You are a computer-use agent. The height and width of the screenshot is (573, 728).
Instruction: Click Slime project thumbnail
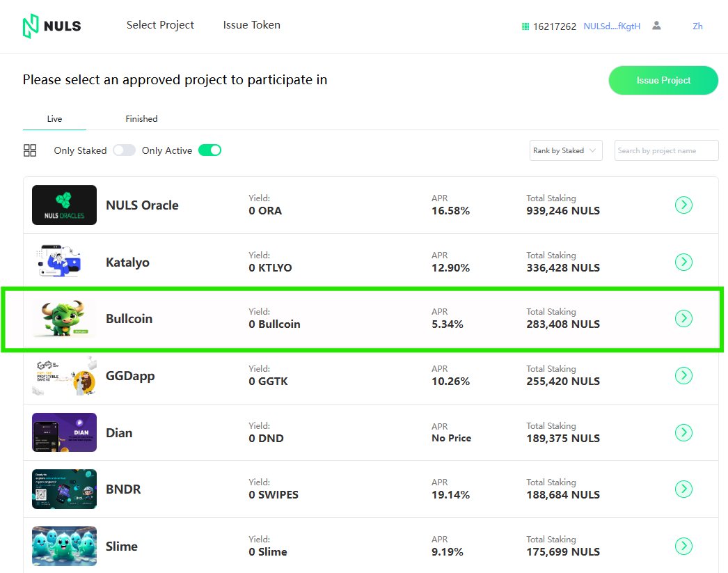[x=64, y=546]
